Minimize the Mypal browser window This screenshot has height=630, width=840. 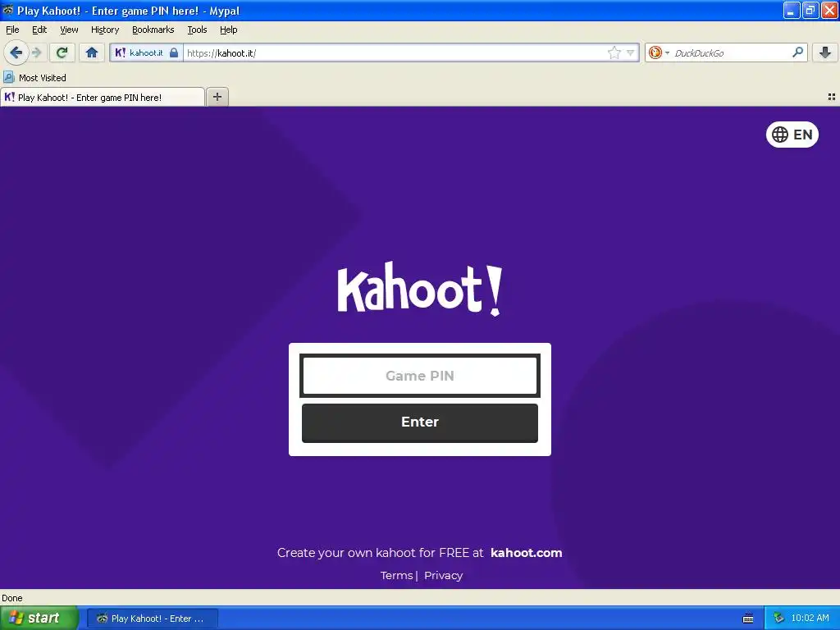tap(792, 10)
